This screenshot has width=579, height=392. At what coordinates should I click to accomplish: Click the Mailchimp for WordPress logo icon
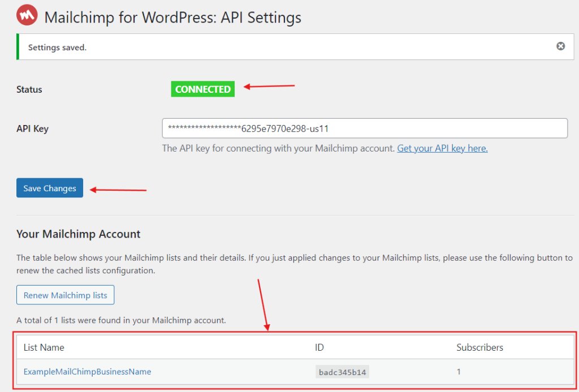pos(27,14)
